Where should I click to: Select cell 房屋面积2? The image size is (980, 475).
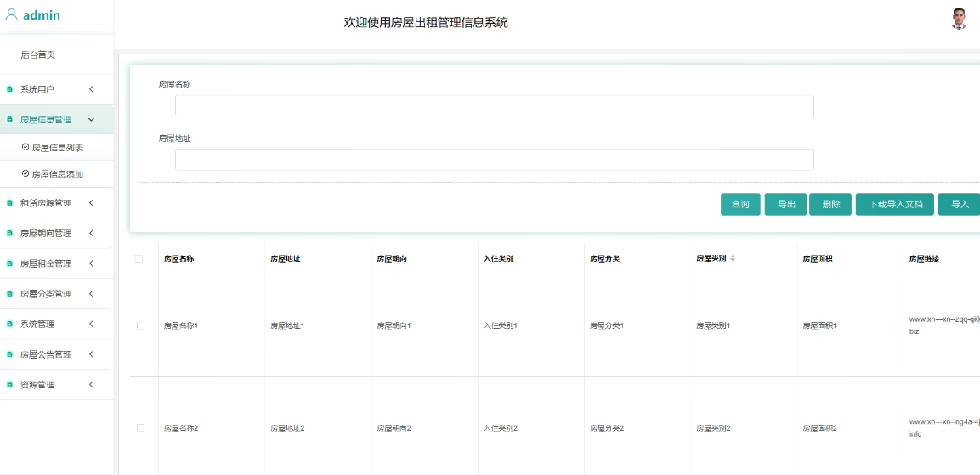click(820, 428)
